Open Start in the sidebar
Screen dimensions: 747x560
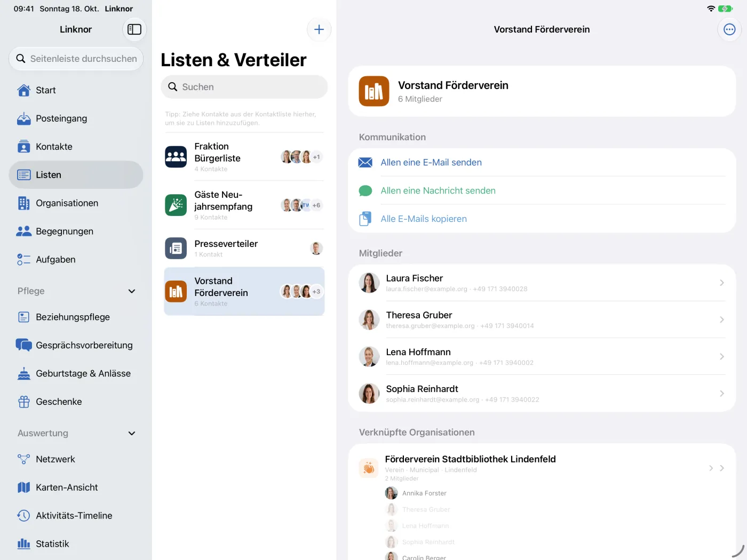(76, 90)
